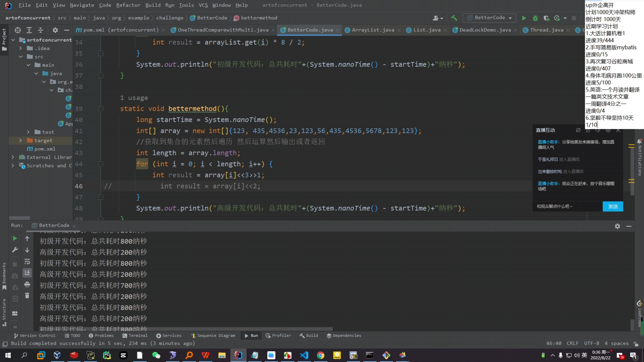This screenshot has width=644, height=362.
Task: Clear all Run console output with trash icon
Action: click(27, 295)
